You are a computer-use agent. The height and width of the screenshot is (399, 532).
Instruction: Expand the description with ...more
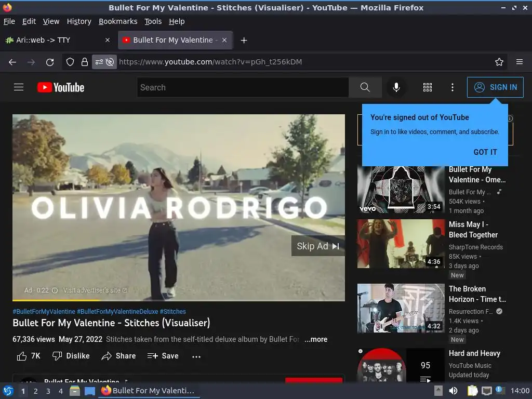pyautogui.click(x=316, y=339)
